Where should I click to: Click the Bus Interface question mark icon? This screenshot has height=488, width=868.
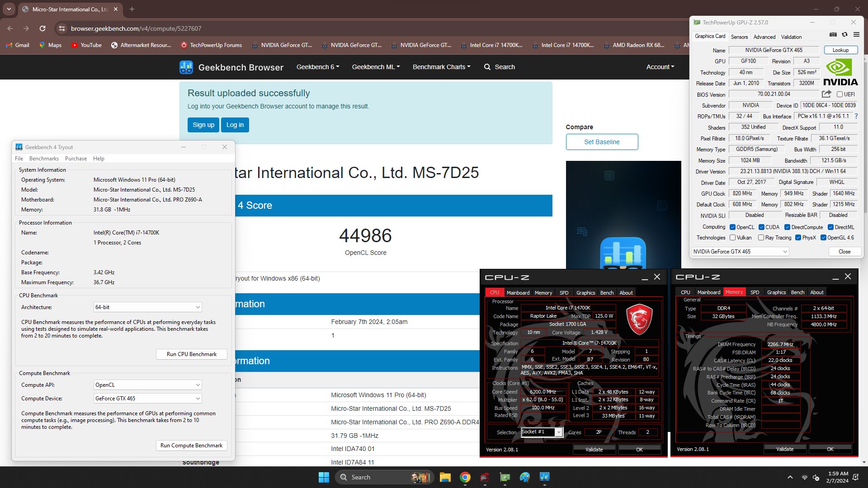[856, 116]
